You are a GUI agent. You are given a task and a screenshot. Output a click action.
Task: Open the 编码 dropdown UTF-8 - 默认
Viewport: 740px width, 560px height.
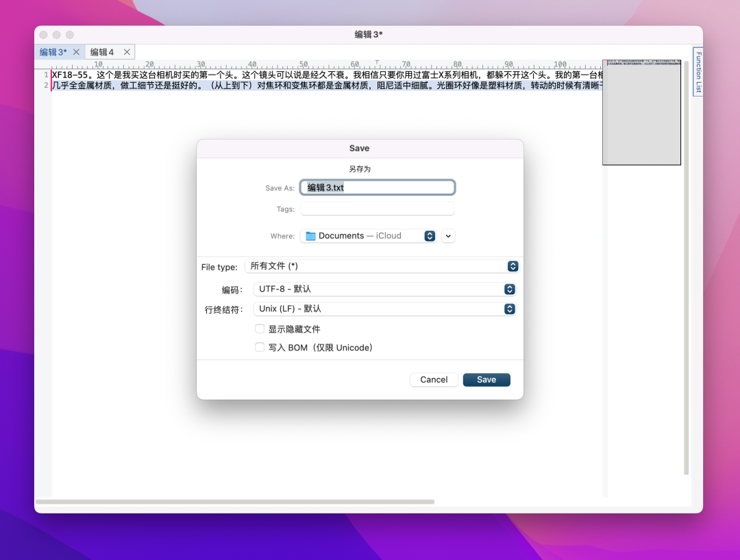384,289
